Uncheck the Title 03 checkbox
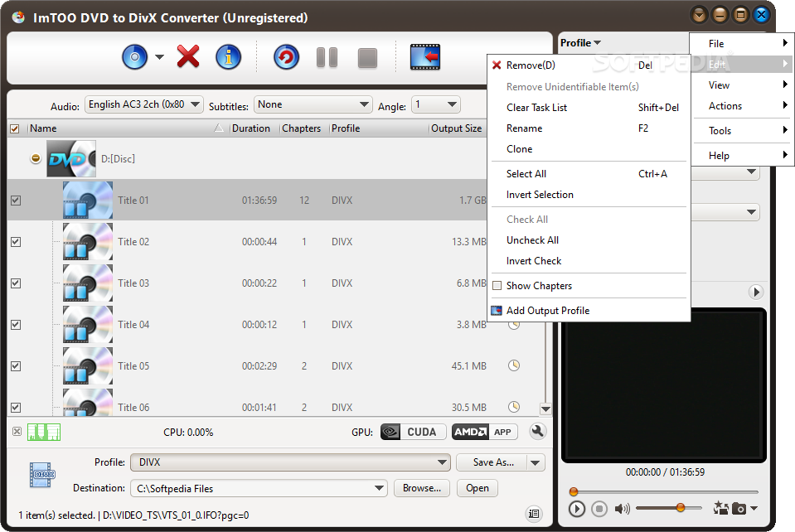This screenshot has width=795, height=532. [16, 283]
